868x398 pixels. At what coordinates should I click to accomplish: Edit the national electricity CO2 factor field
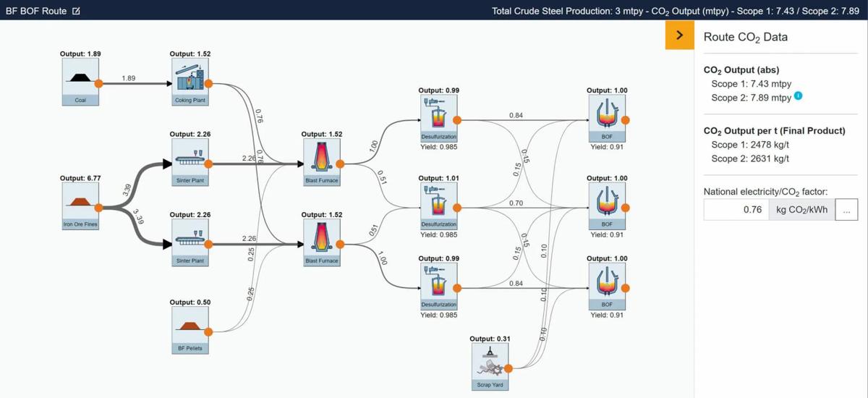[x=736, y=211]
